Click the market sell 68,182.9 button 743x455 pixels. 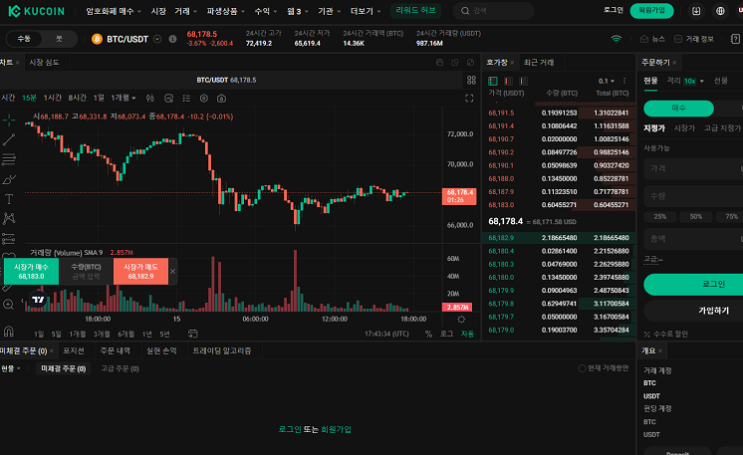141,272
